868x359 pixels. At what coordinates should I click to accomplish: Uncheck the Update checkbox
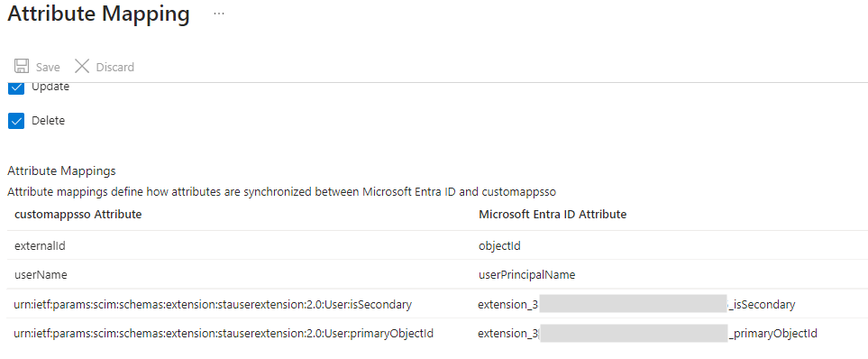coord(16,87)
